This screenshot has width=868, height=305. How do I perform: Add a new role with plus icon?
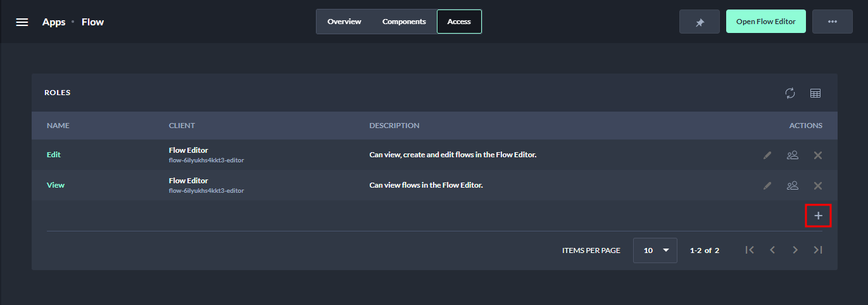818,216
